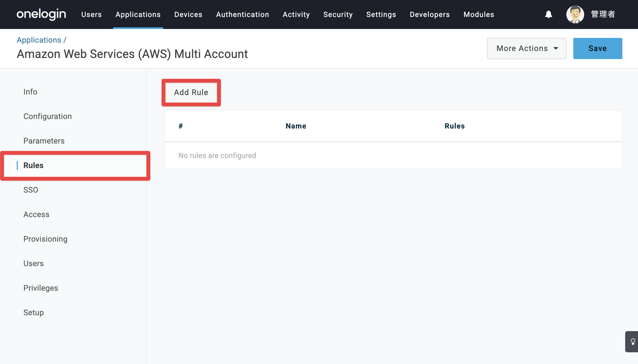638x364 pixels.
Task: Open the Authentication menu
Action: 243,14
